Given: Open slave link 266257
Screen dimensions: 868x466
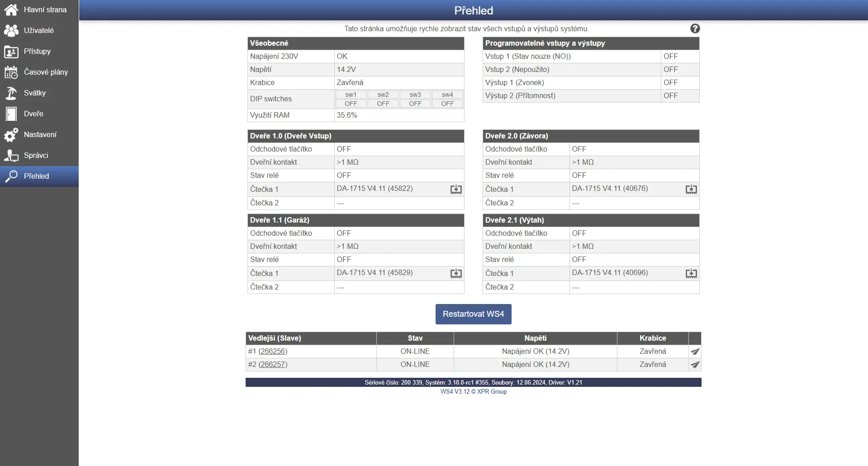Looking at the screenshot, I should coord(273,365).
